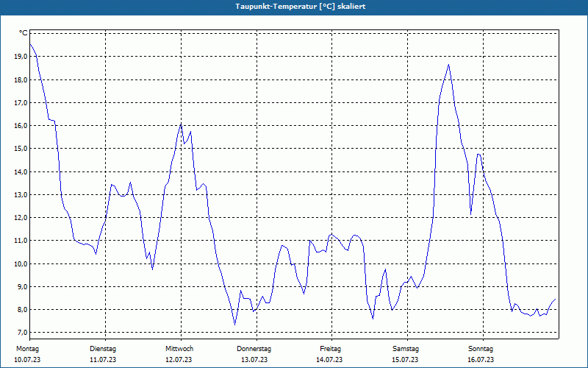The width and height of the screenshot is (588, 368).
Task: Click the 10,0 y-axis label
Action: click(21, 263)
